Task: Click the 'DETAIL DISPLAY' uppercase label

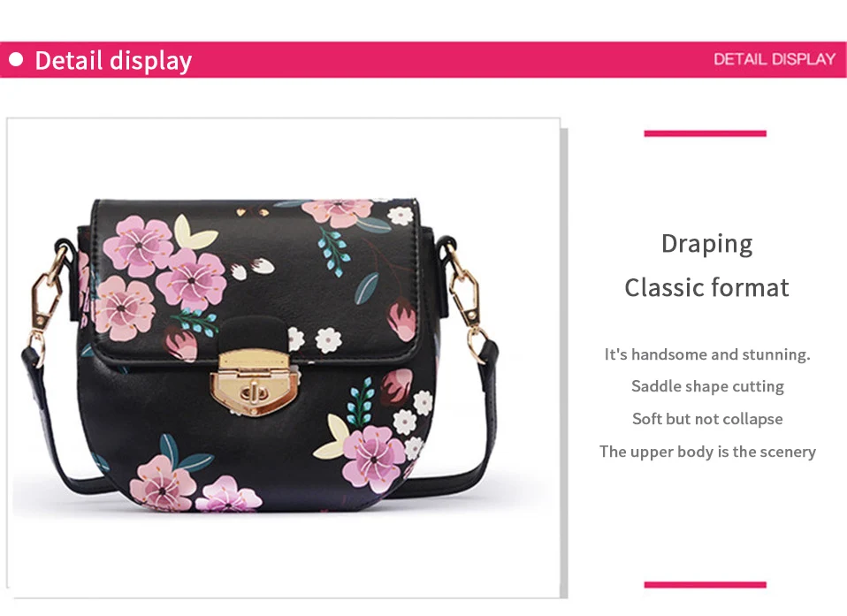Action: [775, 59]
